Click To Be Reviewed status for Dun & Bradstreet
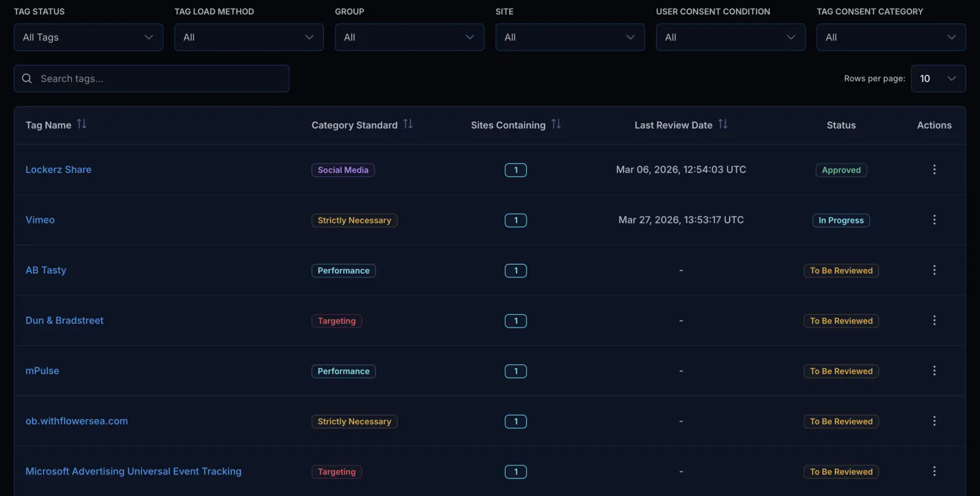 pos(841,321)
